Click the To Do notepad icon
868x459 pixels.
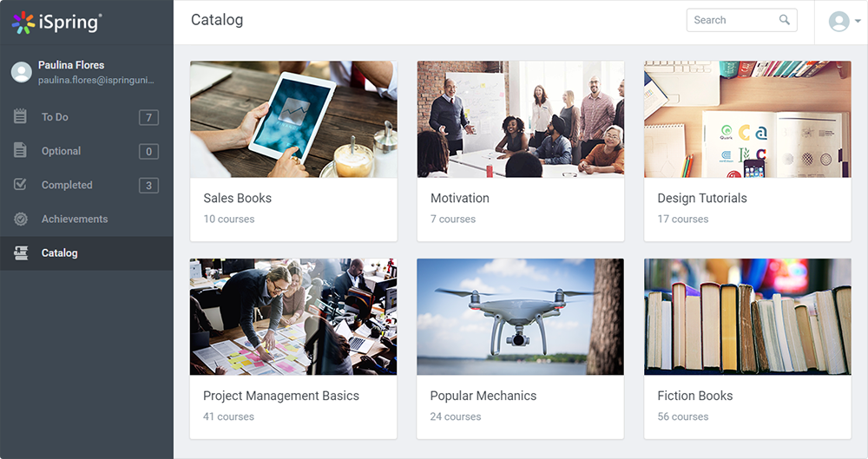click(x=20, y=116)
